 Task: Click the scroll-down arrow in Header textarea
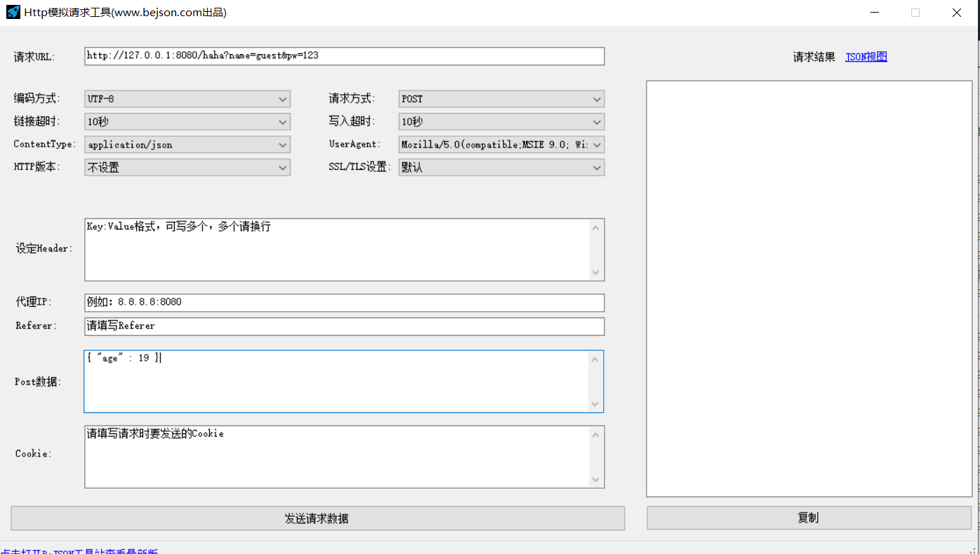click(595, 273)
